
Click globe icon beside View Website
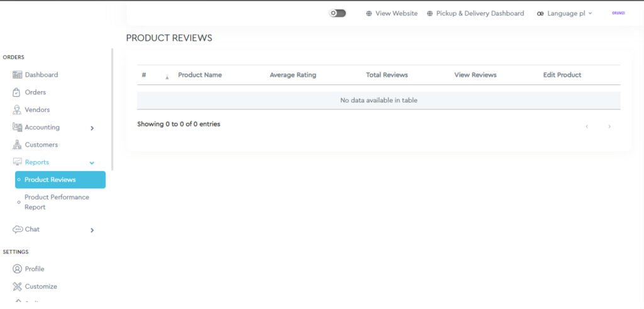369,13
